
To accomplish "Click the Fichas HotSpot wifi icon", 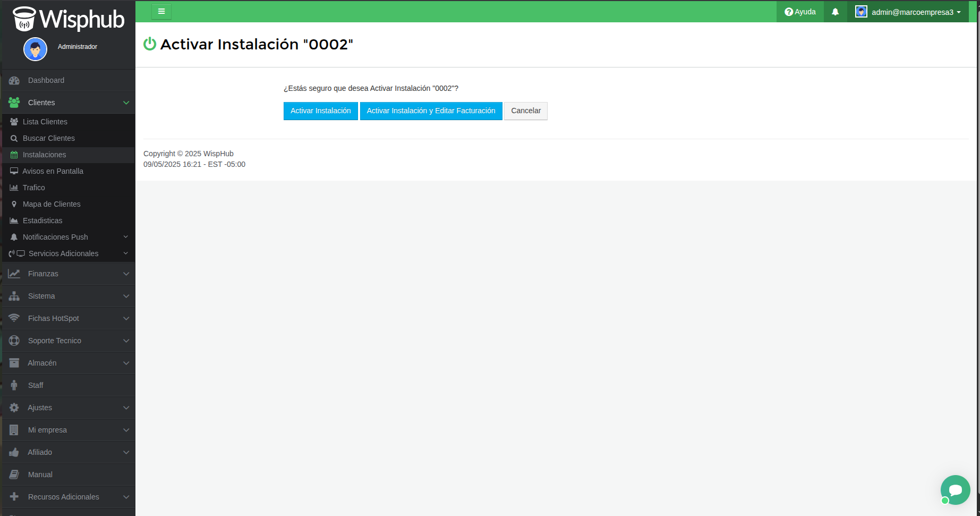I will click(14, 318).
